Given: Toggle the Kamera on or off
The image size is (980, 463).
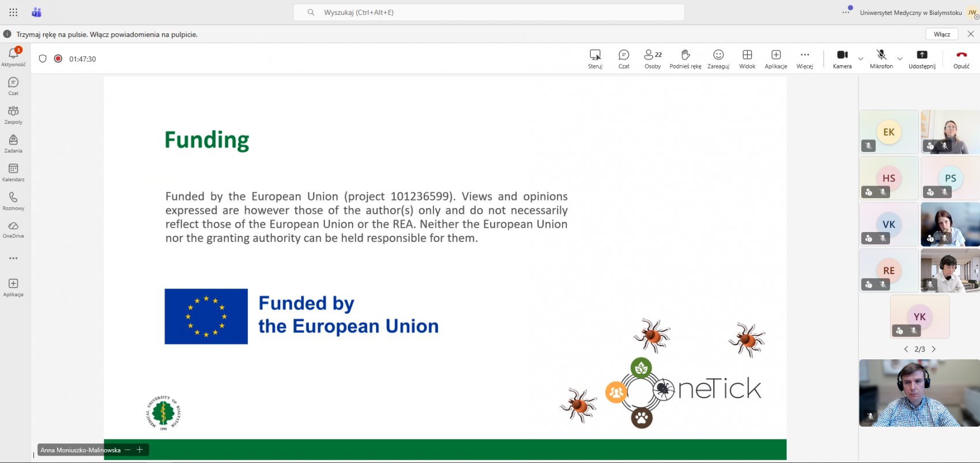Looking at the screenshot, I should [x=842, y=58].
